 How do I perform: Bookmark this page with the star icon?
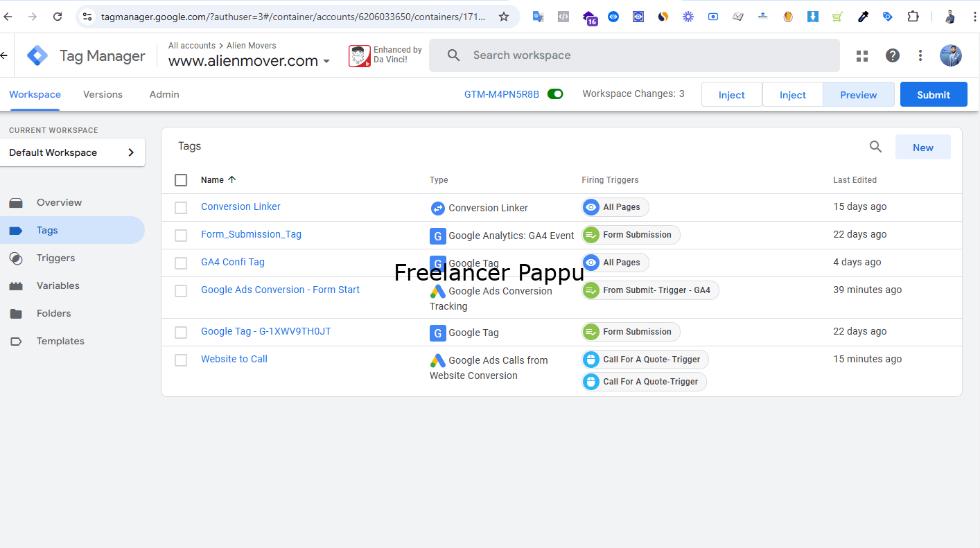[504, 17]
